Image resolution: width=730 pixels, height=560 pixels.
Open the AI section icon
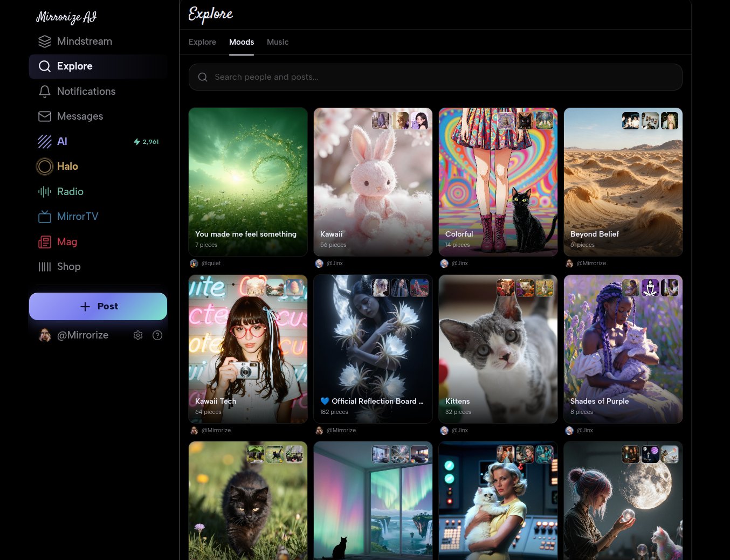point(45,142)
